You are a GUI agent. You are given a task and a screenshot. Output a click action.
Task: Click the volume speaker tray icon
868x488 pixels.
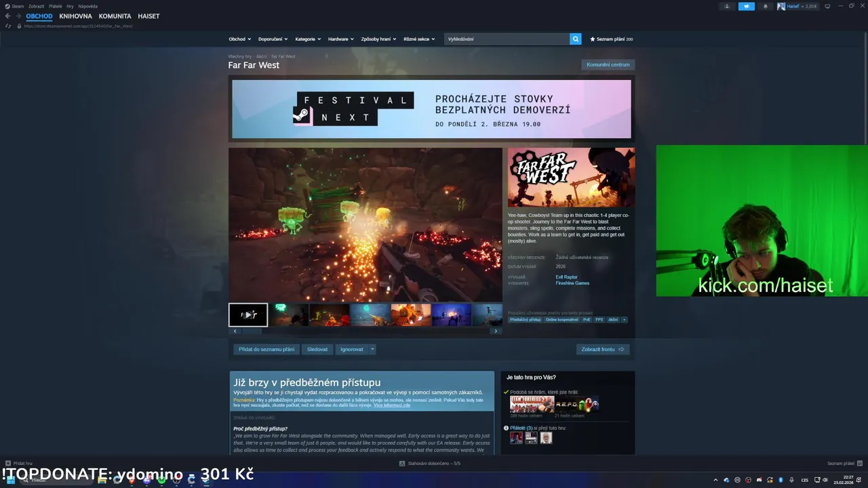[825, 480]
